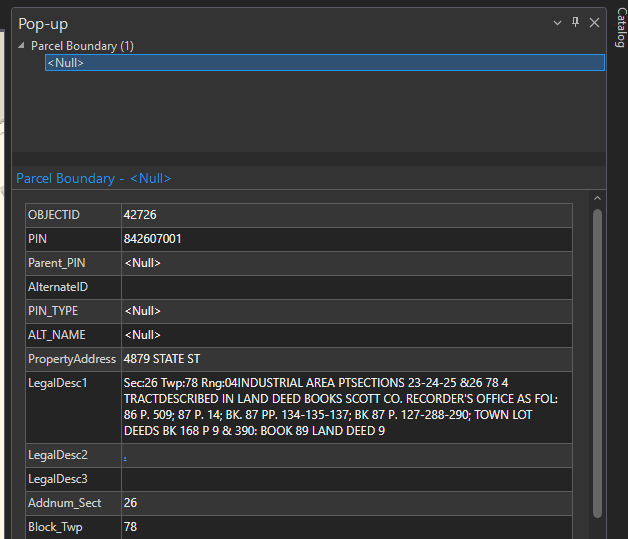Select the PIN value 842607001
This screenshot has width=628, height=539.
coord(152,239)
